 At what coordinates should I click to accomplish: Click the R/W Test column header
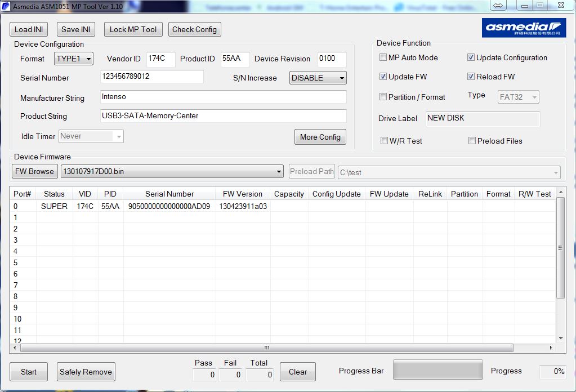point(535,194)
